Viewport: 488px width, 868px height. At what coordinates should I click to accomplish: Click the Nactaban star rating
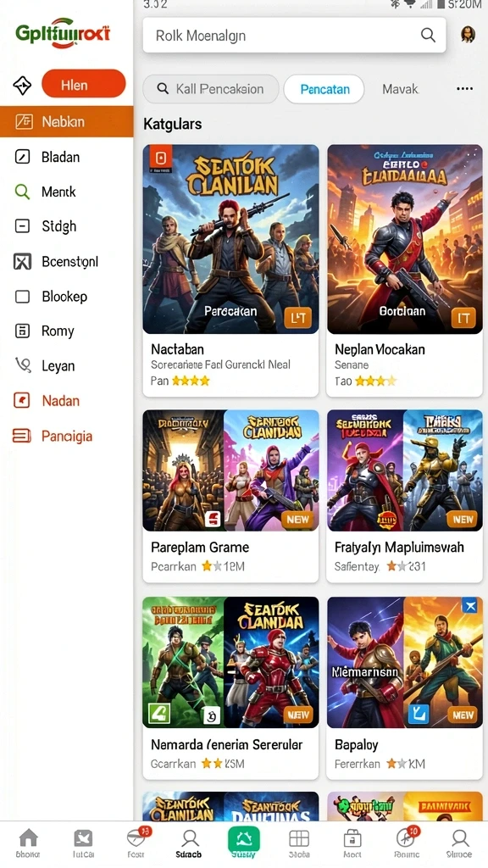coord(191,381)
